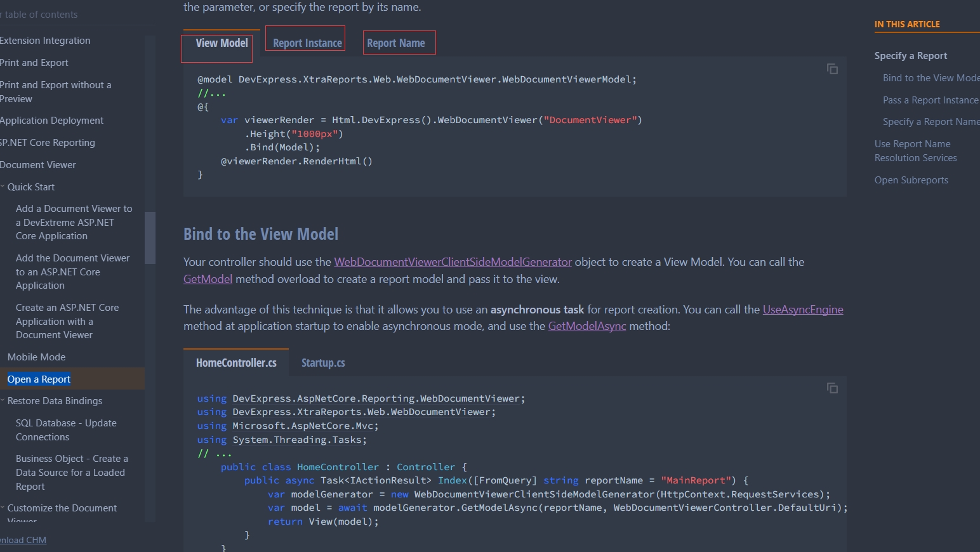The height and width of the screenshot is (552, 980).
Task: Click the filter table of contents field
Action: 73,14
